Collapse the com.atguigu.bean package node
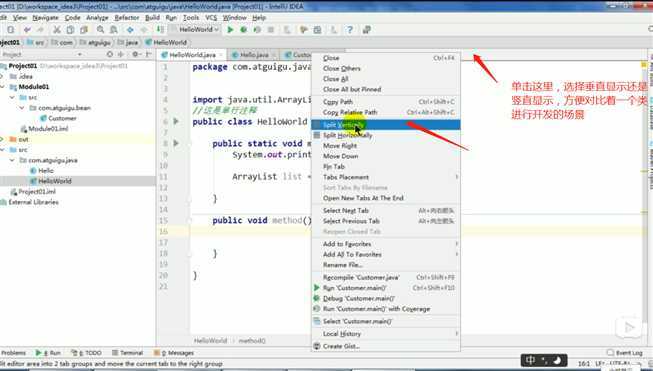Screen dimensions: 653x371 coord(22,107)
